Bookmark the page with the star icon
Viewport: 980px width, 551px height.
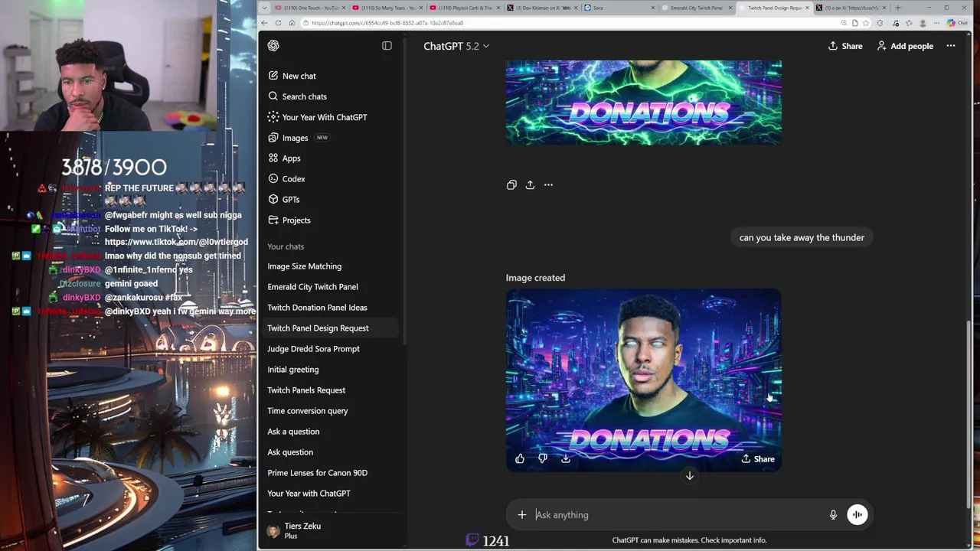coord(866,23)
